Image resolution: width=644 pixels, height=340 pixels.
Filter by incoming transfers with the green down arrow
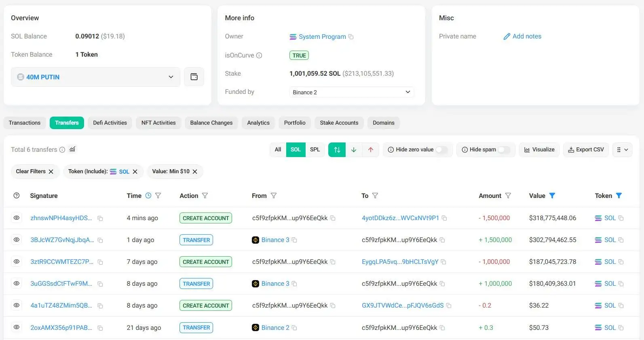354,150
